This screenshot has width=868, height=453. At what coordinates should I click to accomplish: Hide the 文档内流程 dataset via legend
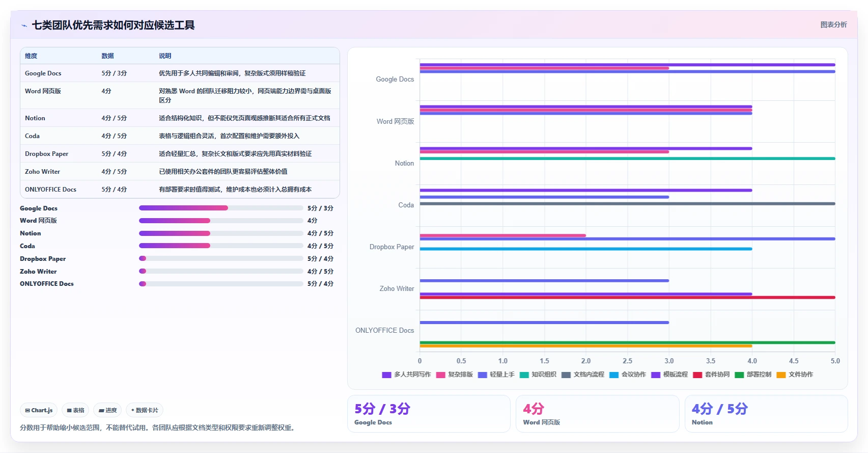coord(582,375)
